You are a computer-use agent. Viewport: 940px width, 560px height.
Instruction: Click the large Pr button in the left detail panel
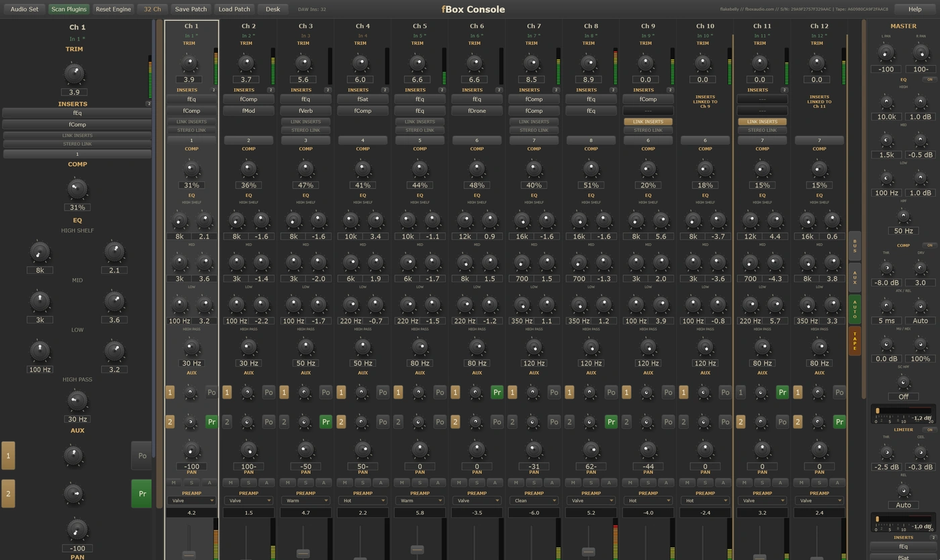142,494
